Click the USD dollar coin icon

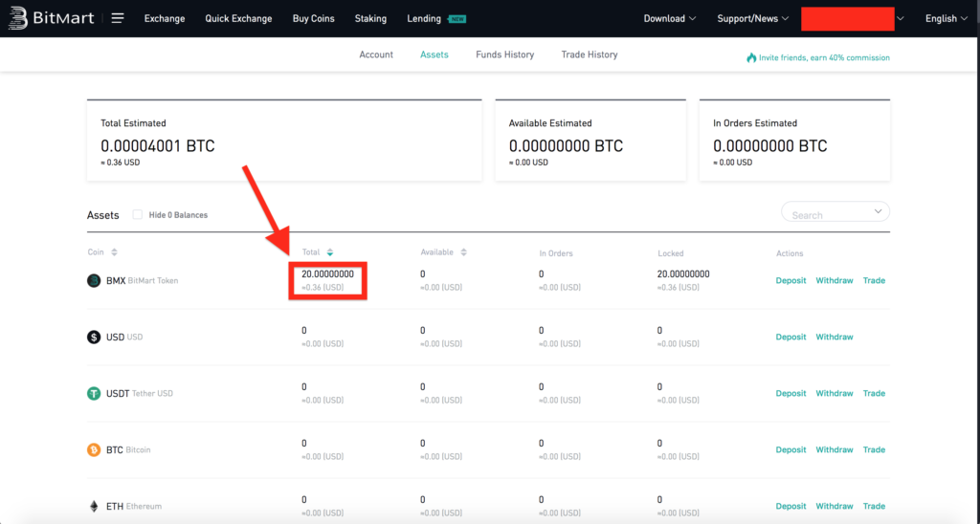(94, 338)
